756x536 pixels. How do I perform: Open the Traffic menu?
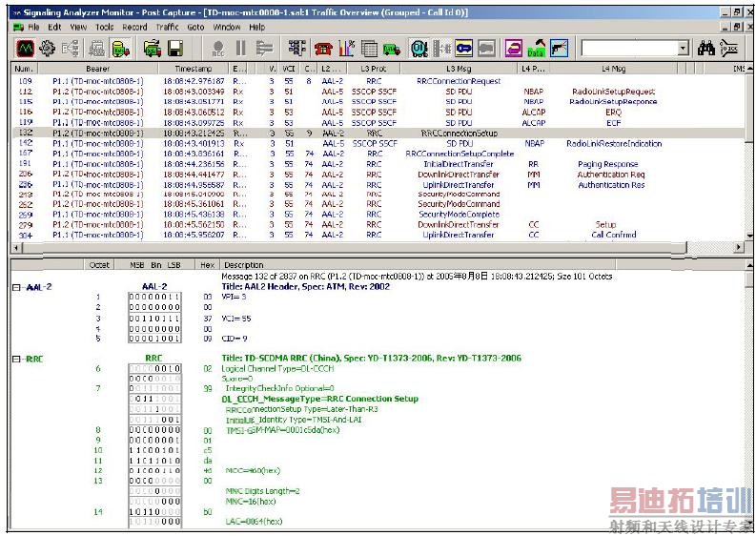(x=167, y=27)
